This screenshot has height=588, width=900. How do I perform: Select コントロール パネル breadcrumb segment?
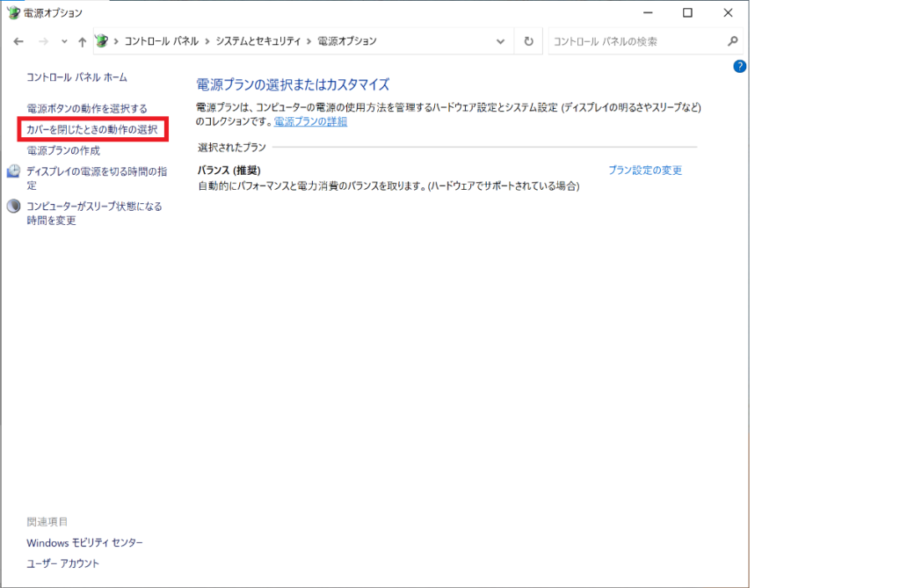[x=162, y=41]
